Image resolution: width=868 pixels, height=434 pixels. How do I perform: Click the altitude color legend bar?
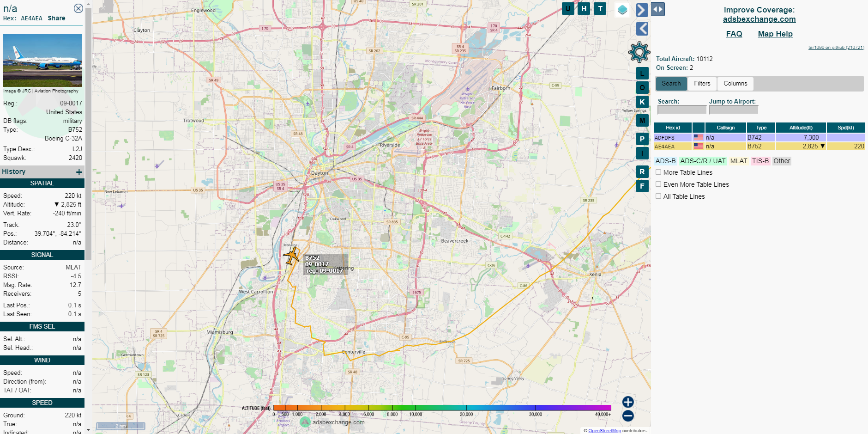point(442,408)
